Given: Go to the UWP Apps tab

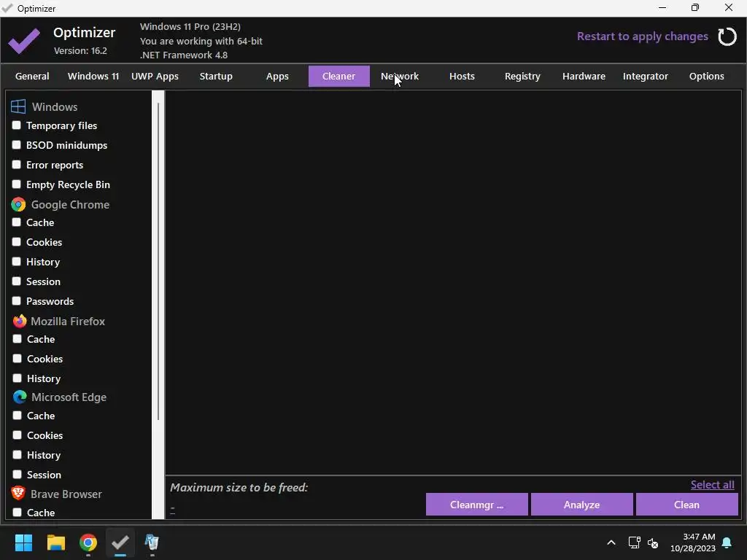Looking at the screenshot, I should 155,76.
